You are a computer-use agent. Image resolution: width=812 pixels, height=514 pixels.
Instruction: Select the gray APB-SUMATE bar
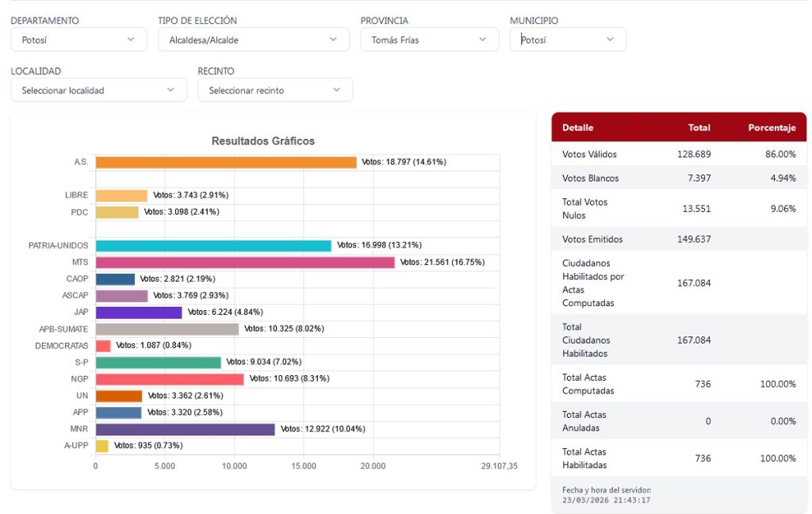point(167,329)
